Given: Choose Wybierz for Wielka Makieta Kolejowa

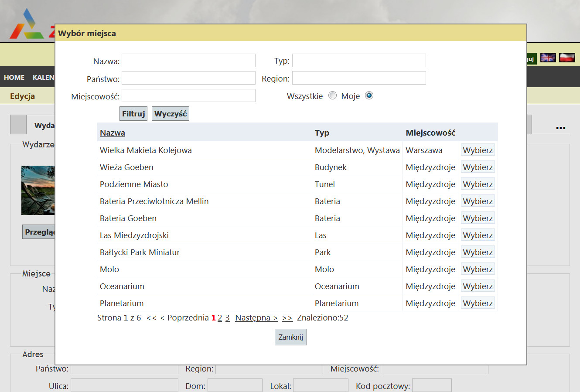Looking at the screenshot, I should coord(478,150).
